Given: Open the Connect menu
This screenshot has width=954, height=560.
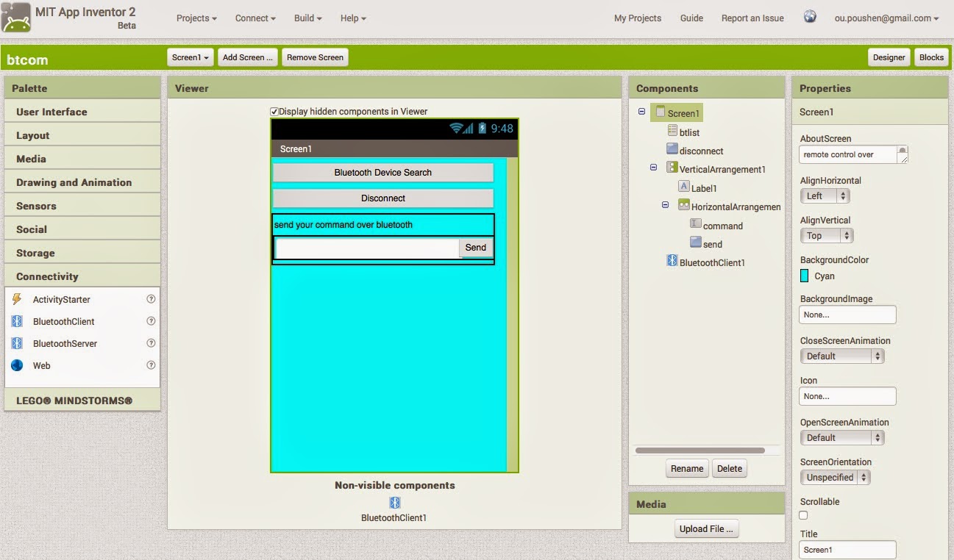Looking at the screenshot, I should click(x=255, y=18).
